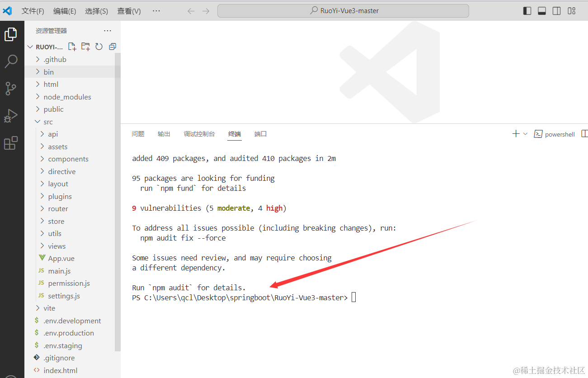This screenshot has width=588, height=378.
Task: Click the new terminal plus button
Action: tap(516, 134)
